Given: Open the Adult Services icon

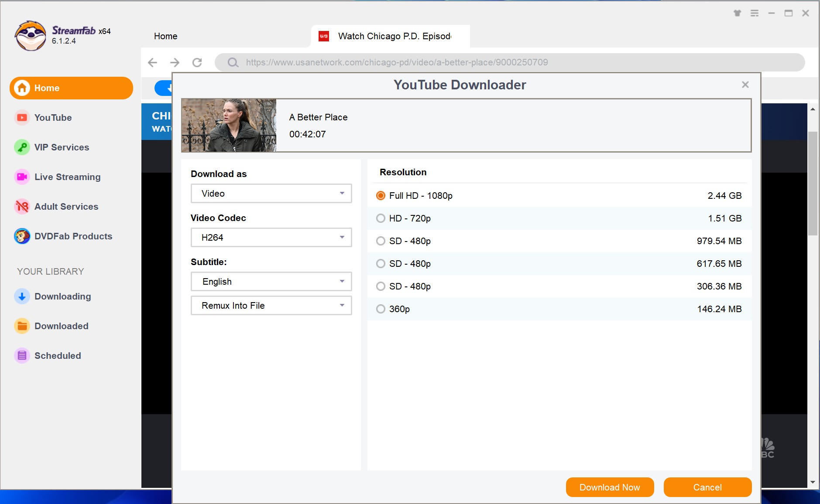Looking at the screenshot, I should [x=22, y=207].
